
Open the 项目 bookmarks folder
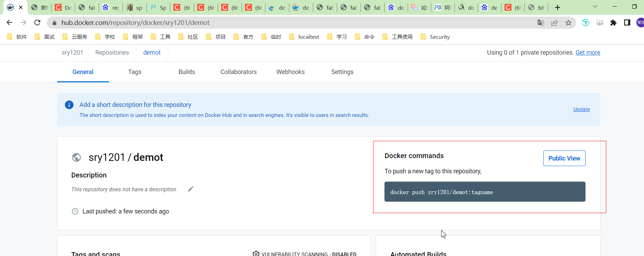click(x=216, y=37)
